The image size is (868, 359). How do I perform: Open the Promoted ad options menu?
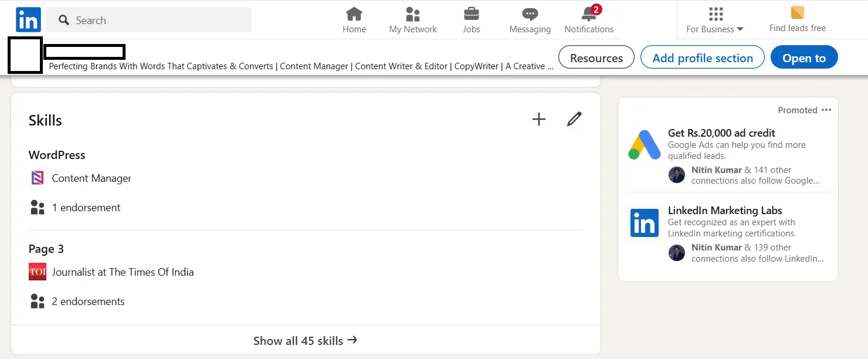tap(827, 110)
